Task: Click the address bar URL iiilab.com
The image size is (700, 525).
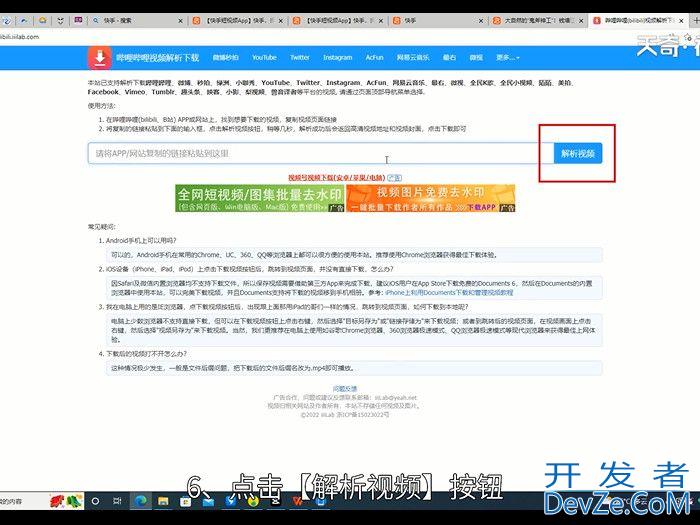Action: point(20,37)
